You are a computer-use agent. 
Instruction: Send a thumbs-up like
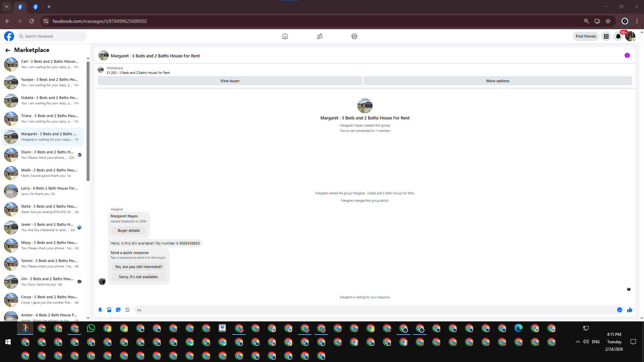630,310
